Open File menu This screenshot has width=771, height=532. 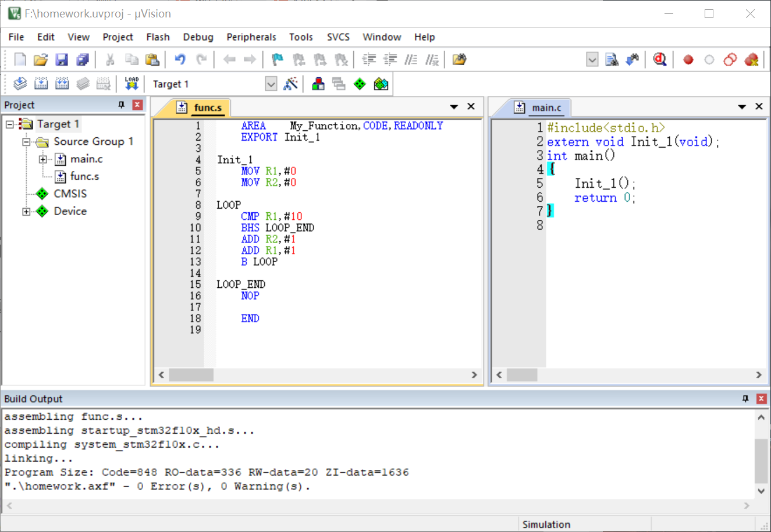pos(16,37)
